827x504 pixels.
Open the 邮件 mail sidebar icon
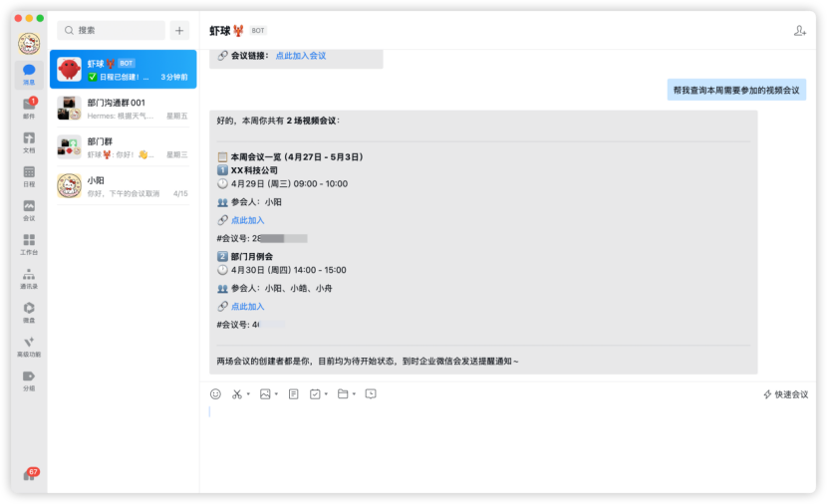[x=29, y=109]
